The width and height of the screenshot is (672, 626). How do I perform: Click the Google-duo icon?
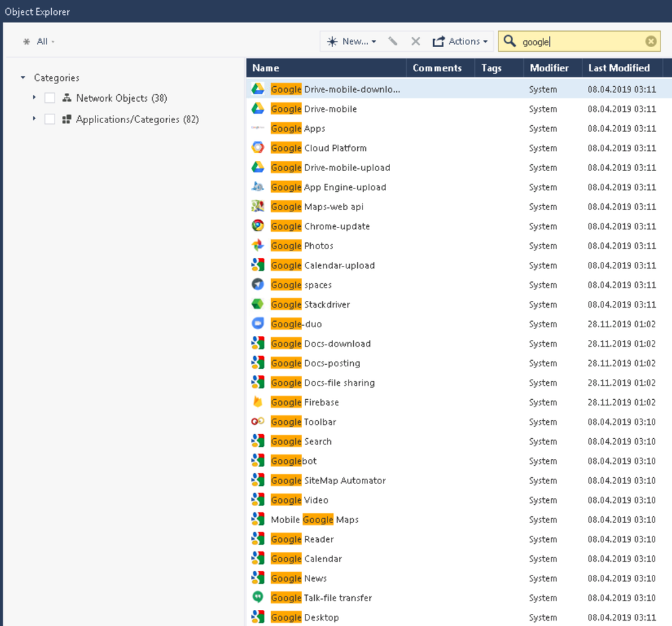[x=258, y=323]
